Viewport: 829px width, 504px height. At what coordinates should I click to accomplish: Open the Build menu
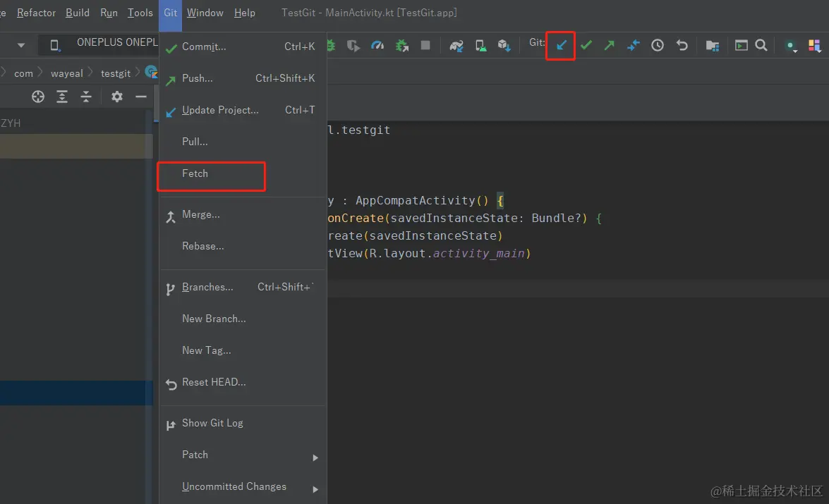click(77, 13)
